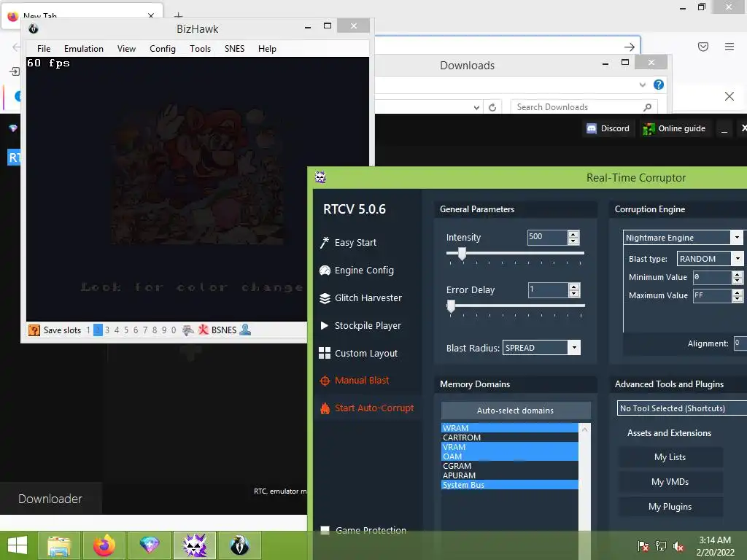
Task: Open My VMDs
Action: click(x=670, y=482)
